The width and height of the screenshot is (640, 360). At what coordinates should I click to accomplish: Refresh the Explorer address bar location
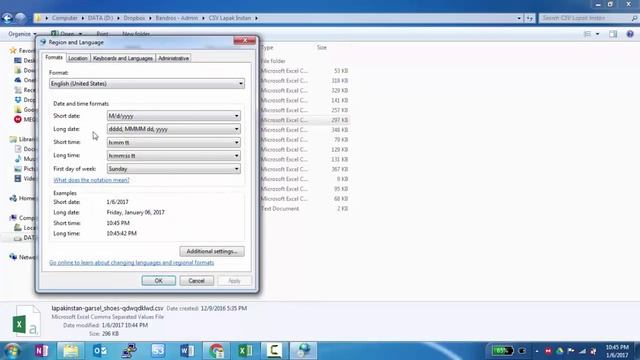(529, 18)
